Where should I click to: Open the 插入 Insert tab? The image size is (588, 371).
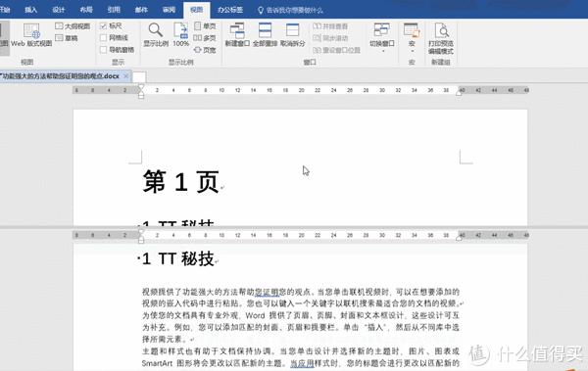point(30,10)
